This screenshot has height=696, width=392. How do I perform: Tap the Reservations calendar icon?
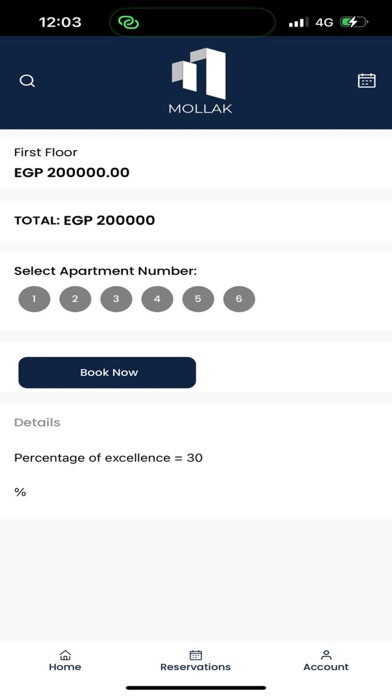pyautogui.click(x=196, y=655)
